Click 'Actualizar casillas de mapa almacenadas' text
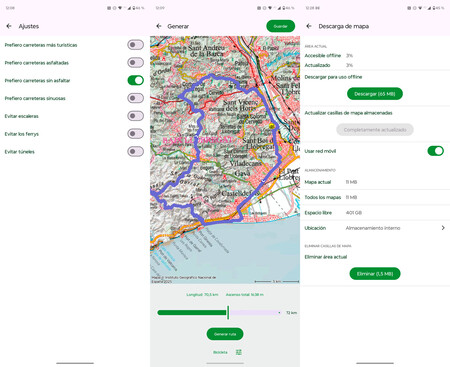 tap(348, 113)
